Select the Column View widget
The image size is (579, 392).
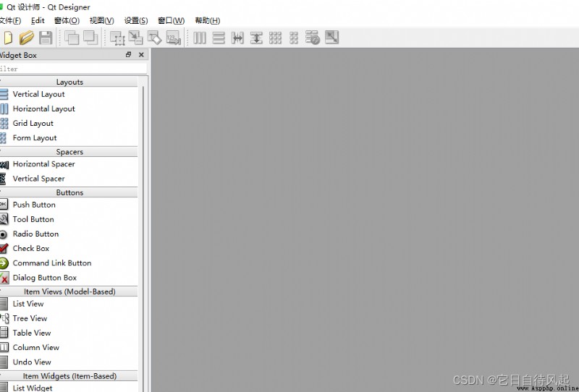coord(69,347)
